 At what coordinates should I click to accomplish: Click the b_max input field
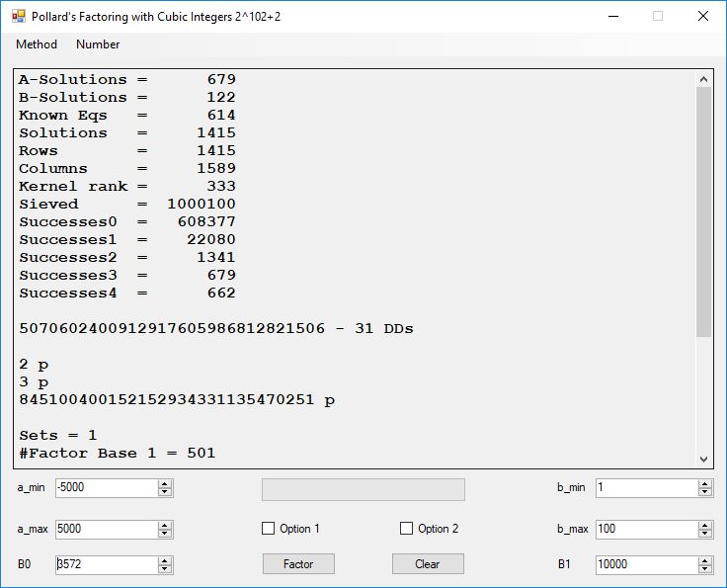645,529
